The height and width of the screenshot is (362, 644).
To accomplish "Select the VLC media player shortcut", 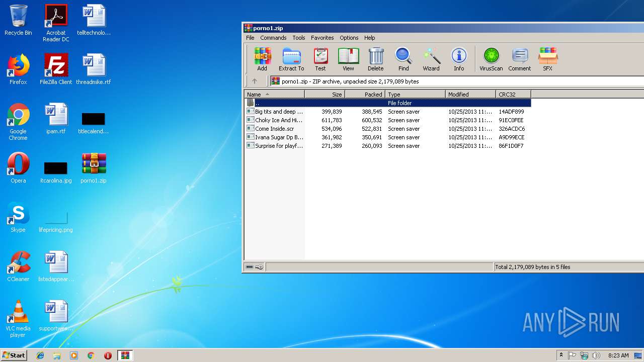I will tap(18, 319).
